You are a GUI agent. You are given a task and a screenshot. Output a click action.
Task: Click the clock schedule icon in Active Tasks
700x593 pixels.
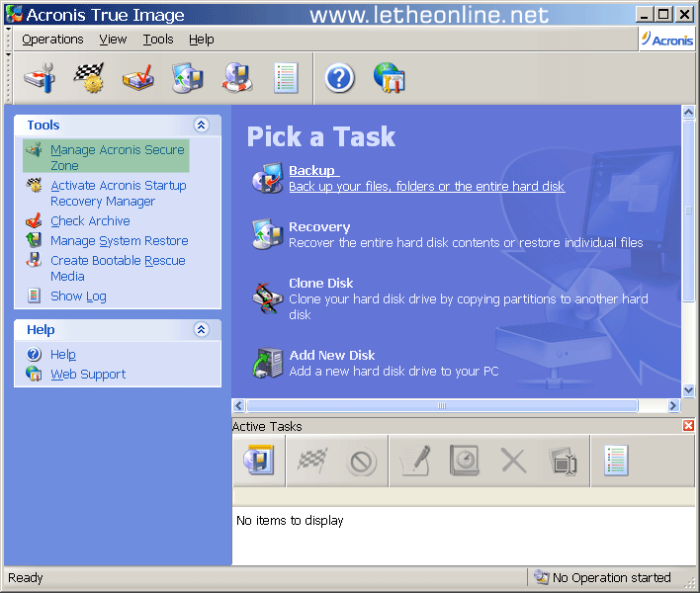tap(465, 460)
